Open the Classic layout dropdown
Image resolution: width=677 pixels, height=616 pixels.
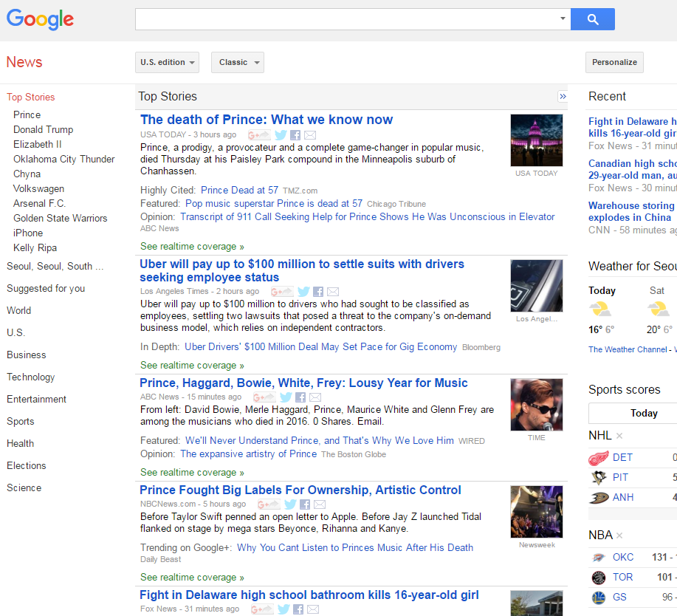tap(238, 62)
